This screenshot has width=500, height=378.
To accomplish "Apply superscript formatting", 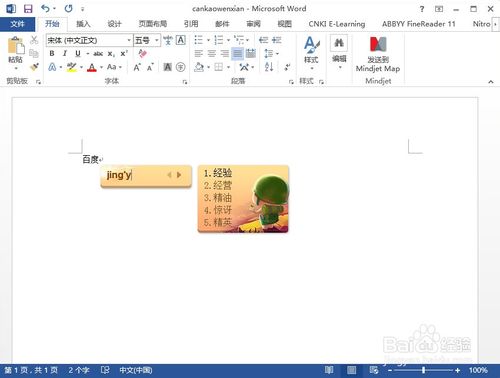I will [124, 53].
